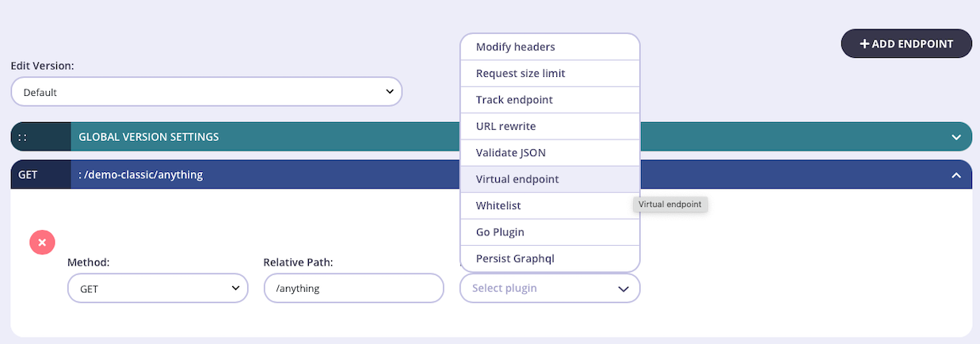Expand the Global Version Settings chevron
The width and height of the screenshot is (980, 344).
[x=956, y=137]
